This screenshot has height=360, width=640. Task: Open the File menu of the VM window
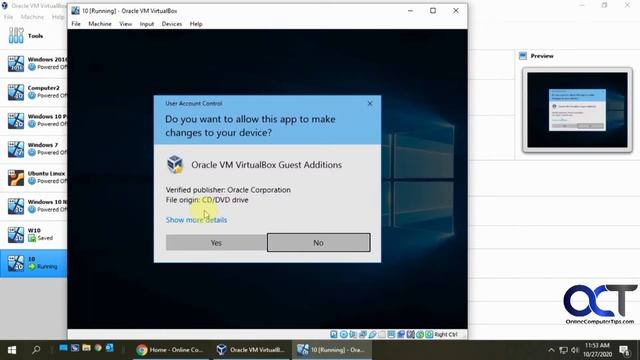(x=76, y=24)
